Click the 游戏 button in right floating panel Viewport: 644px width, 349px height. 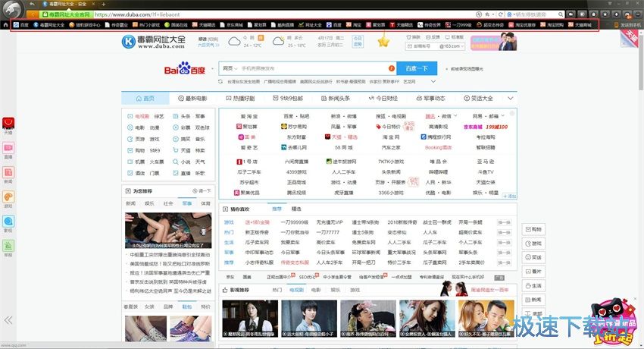pyautogui.click(x=533, y=244)
